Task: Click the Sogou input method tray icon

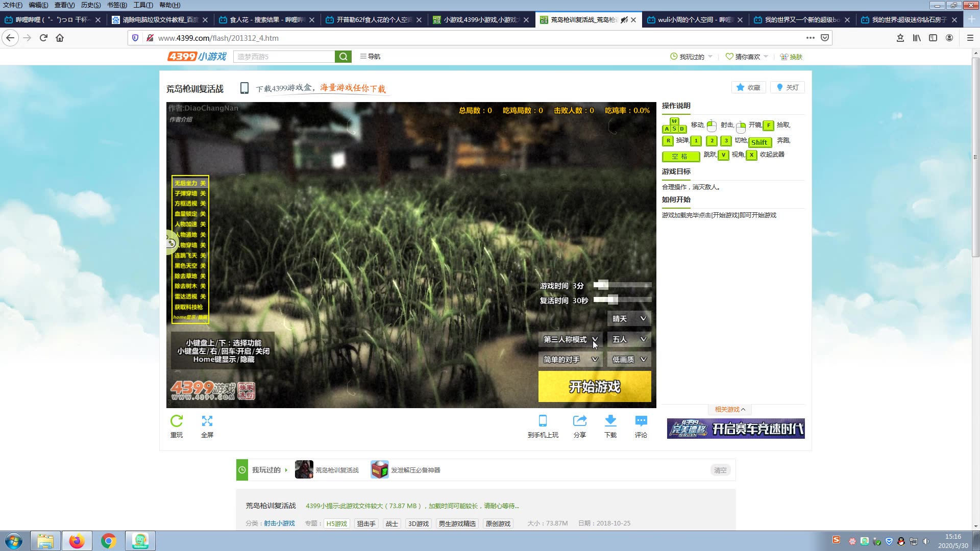Action: 836,540
